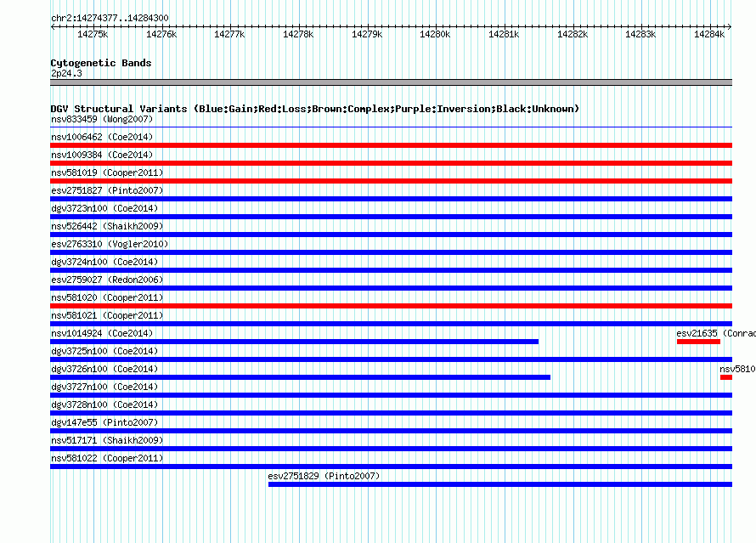
Task: Click the 14277k ruler tick label
Action: [x=229, y=34]
